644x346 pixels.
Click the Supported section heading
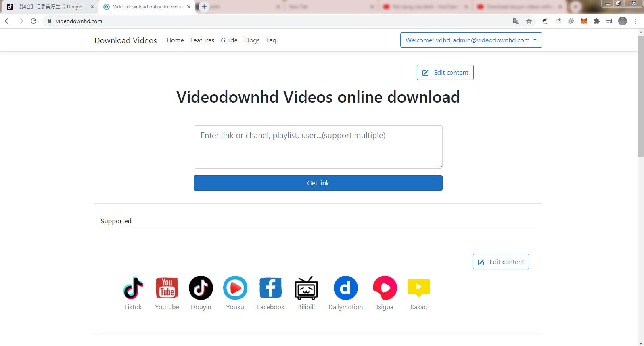coord(116,221)
